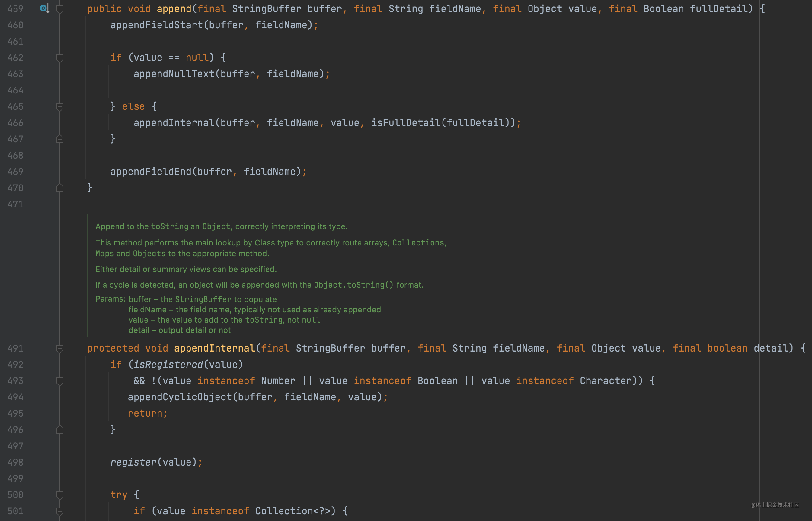Image resolution: width=812 pixels, height=521 pixels.
Task: Click the overriding method gutter icon on line 459
Action: pyautogui.click(x=44, y=8)
